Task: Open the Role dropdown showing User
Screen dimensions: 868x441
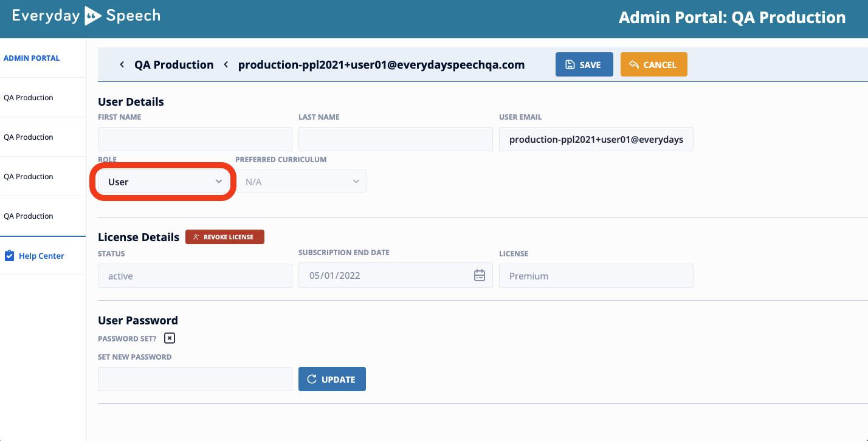Action: pyautogui.click(x=164, y=182)
